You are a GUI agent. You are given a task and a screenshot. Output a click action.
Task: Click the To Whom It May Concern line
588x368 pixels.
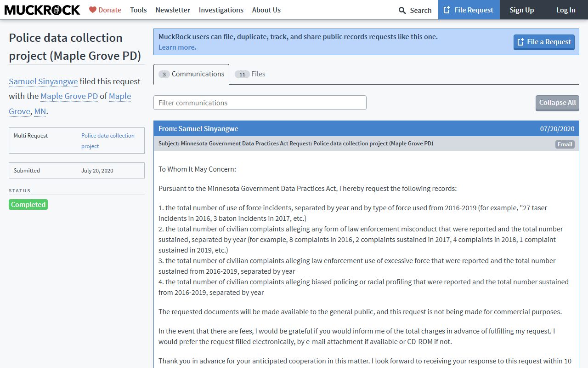point(197,169)
